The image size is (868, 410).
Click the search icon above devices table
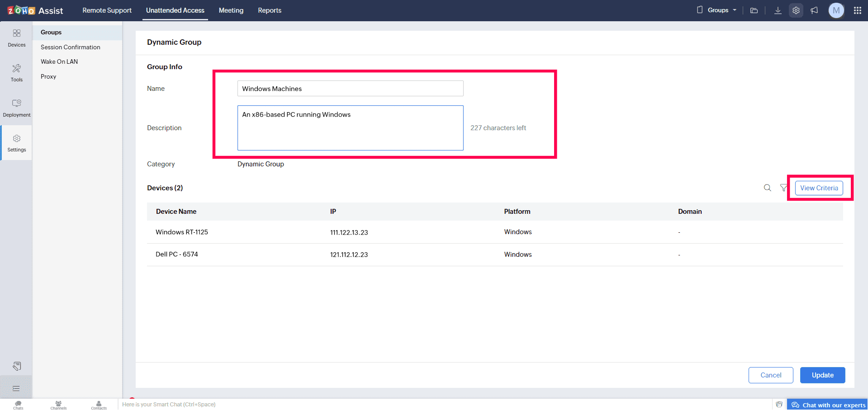(x=768, y=188)
